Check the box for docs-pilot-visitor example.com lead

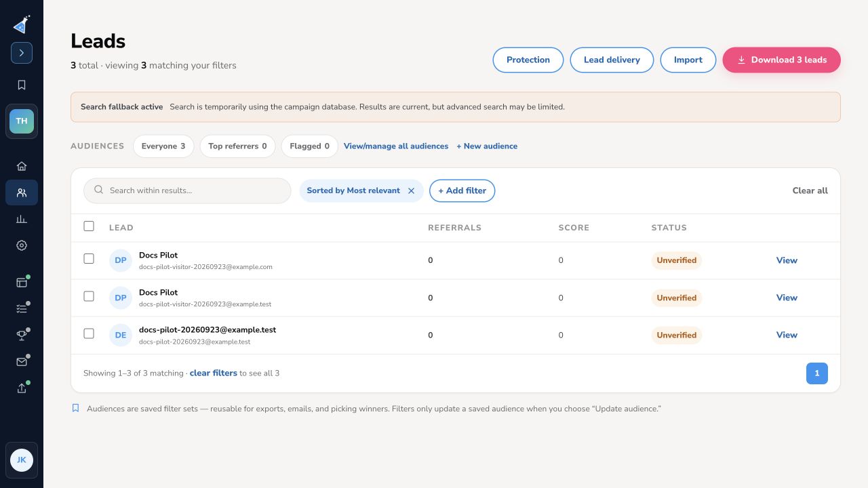(x=89, y=259)
